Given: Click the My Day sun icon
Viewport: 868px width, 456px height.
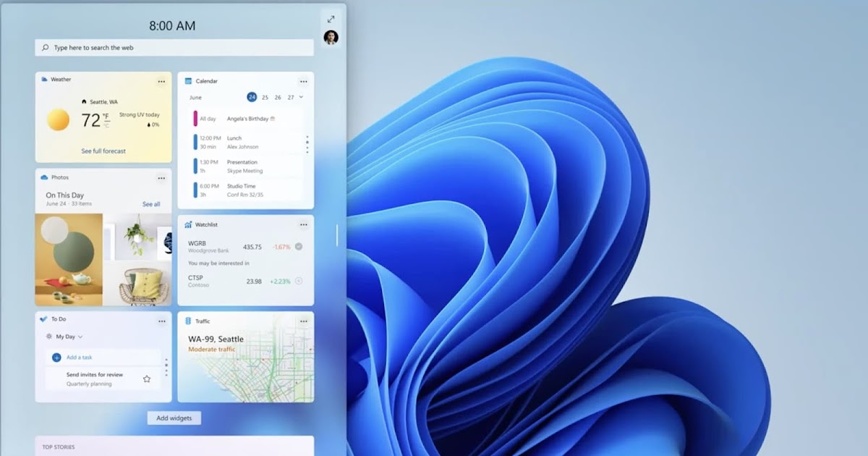Looking at the screenshot, I should pyautogui.click(x=48, y=337).
